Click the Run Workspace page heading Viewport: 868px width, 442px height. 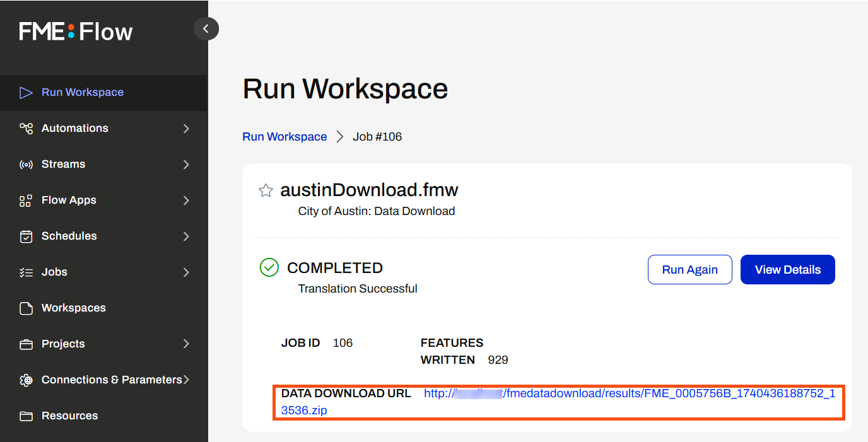click(346, 89)
